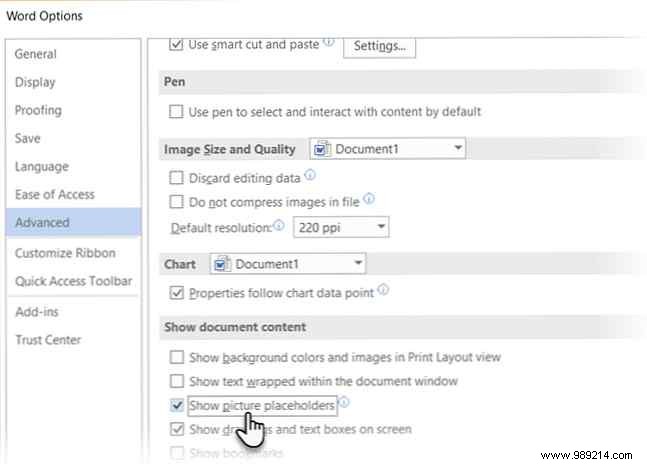Open Default resolution 220 ppi dropdown

click(341, 227)
